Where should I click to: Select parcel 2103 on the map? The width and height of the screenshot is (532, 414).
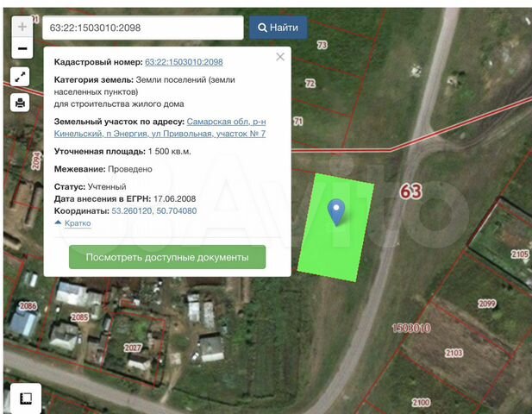454,354
